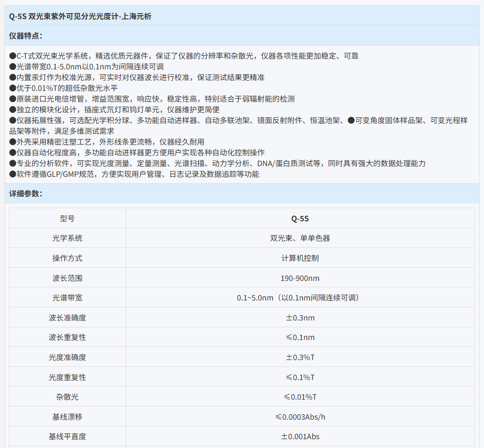Click the Q-5S 双光束紫外可见分光光度计 page title

point(81,16)
